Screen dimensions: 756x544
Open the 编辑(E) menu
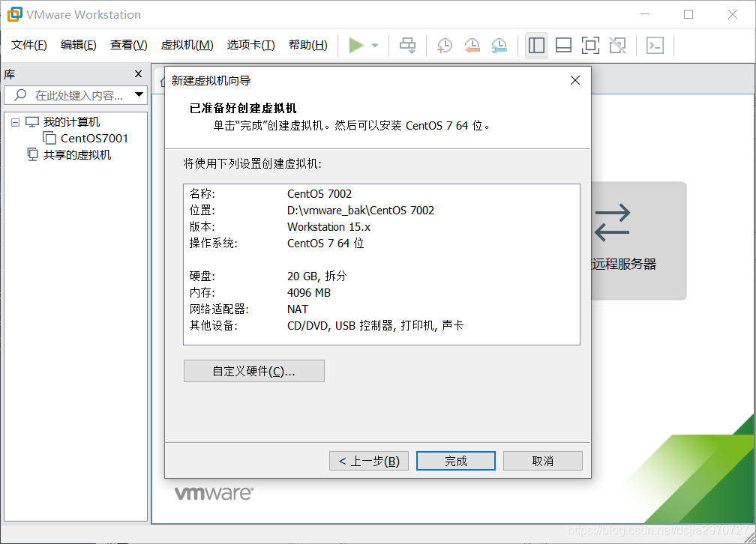pyautogui.click(x=79, y=45)
